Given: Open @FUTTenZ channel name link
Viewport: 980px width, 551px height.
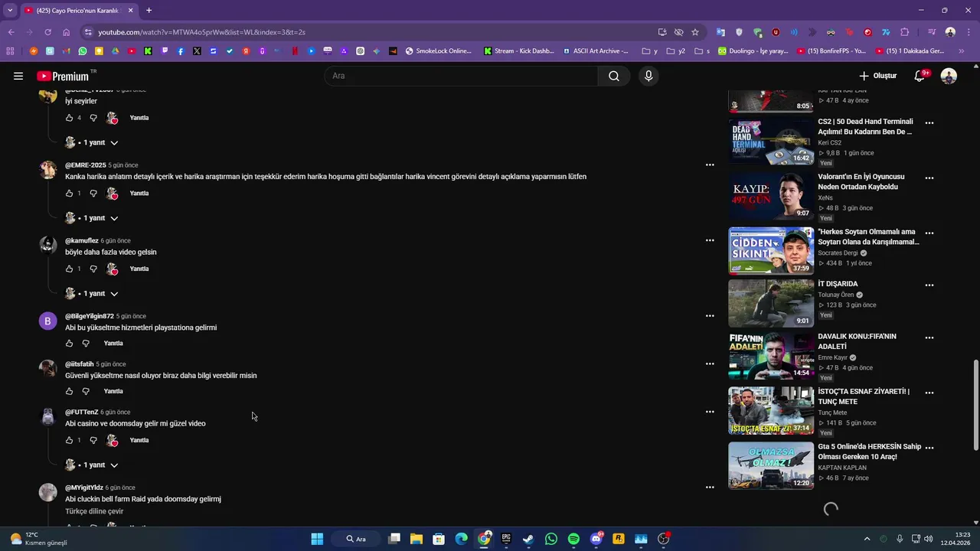Looking at the screenshot, I should tap(82, 412).
